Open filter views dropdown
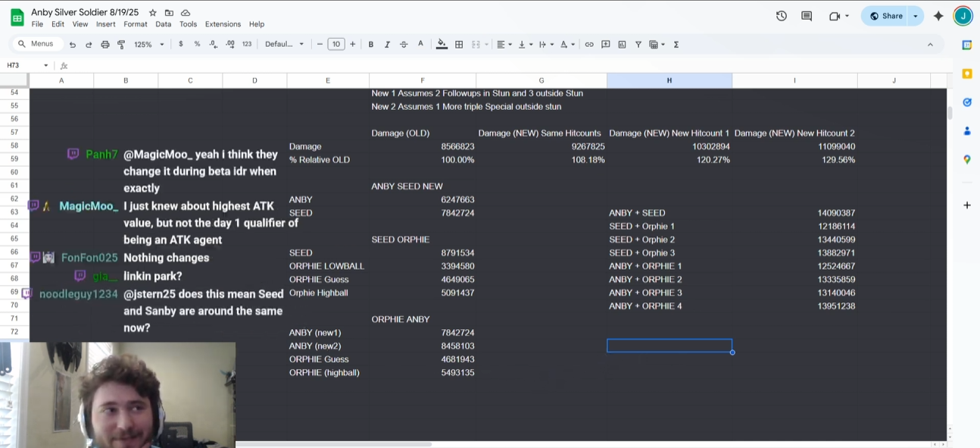The width and height of the screenshot is (980, 448). 657,45
